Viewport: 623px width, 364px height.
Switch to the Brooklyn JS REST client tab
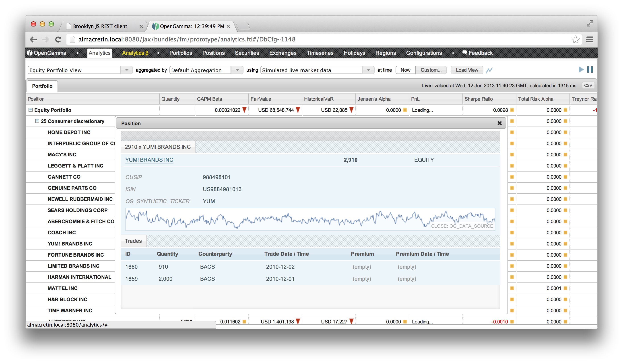100,27
